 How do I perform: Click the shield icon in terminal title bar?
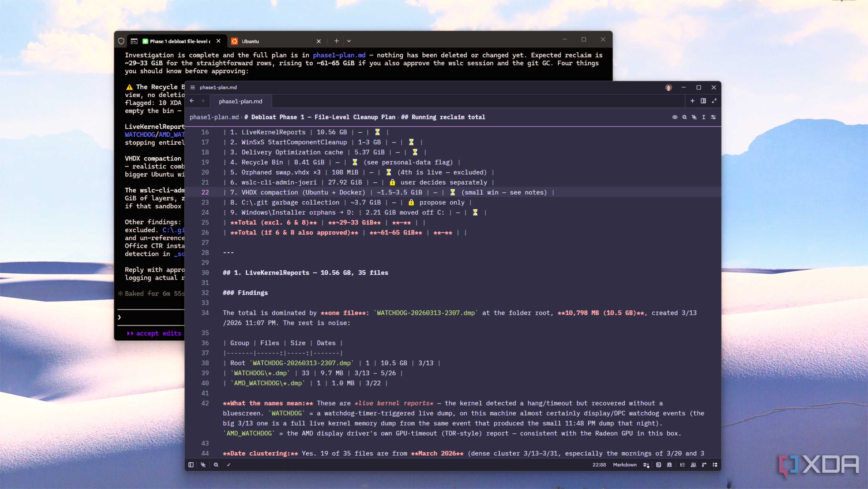point(121,41)
